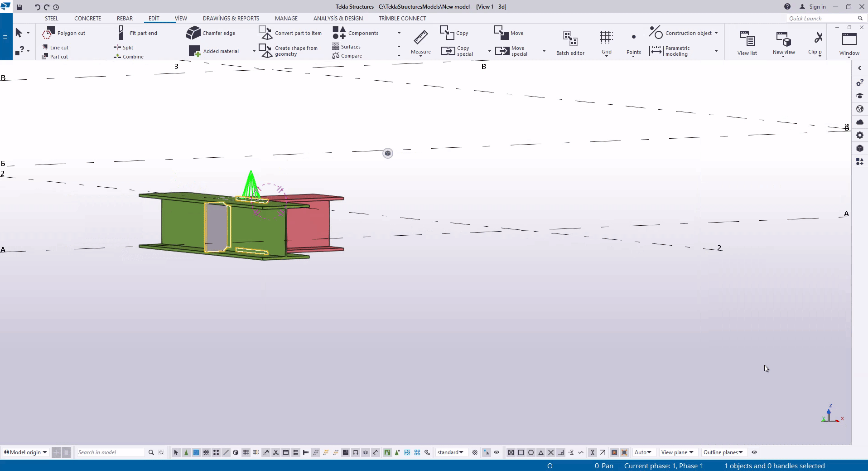Click the Compare button
The width and height of the screenshot is (868, 471).
(347, 56)
